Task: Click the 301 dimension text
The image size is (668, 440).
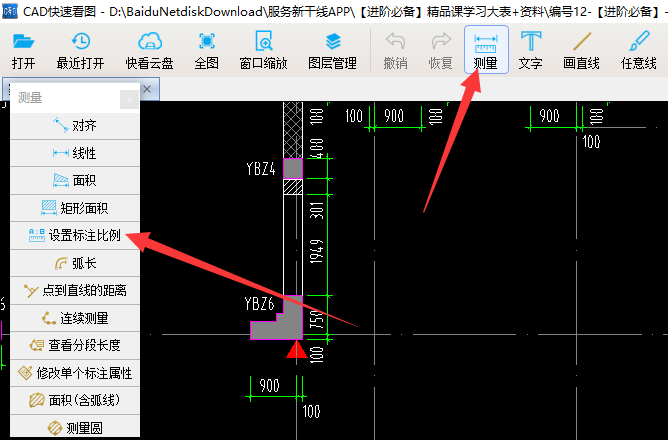Action: [317, 210]
